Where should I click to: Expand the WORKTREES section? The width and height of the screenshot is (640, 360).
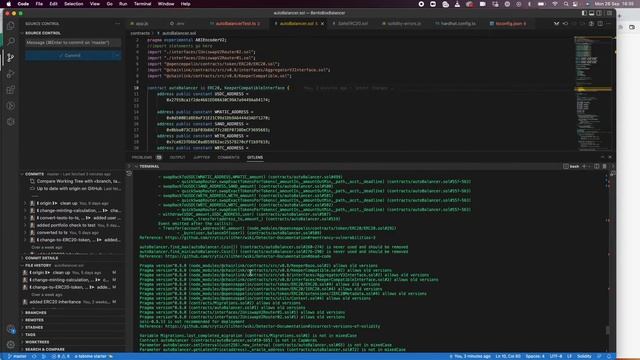[x=37, y=342]
